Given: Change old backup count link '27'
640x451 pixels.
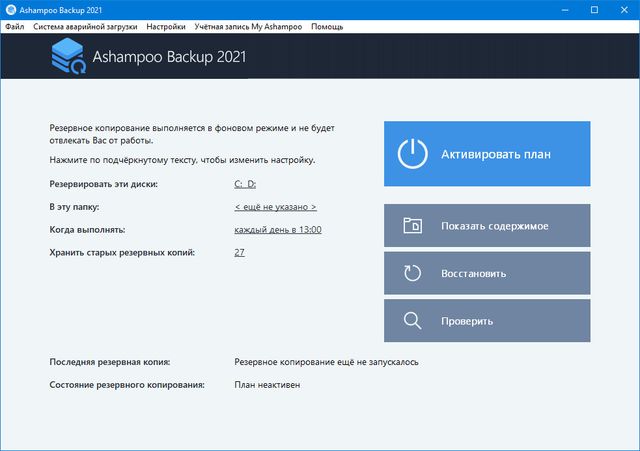Looking at the screenshot, I should [x=239, y=253].
